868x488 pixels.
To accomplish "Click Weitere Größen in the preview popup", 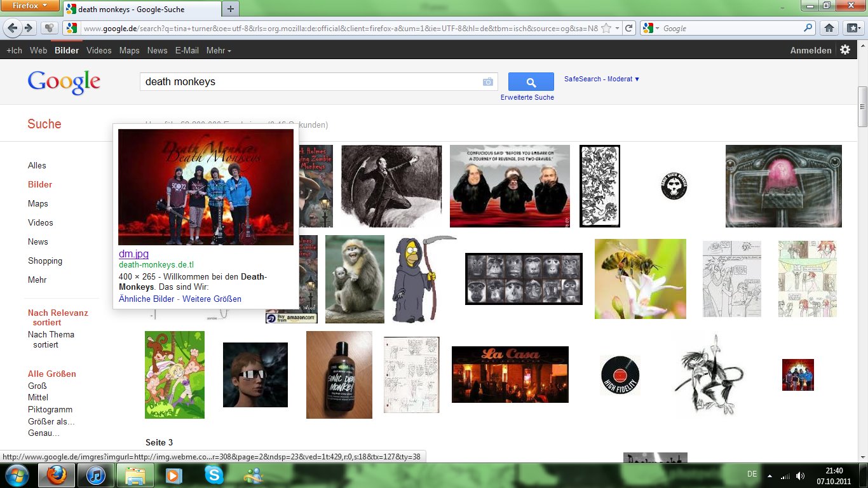I will [x=212, y=299].
